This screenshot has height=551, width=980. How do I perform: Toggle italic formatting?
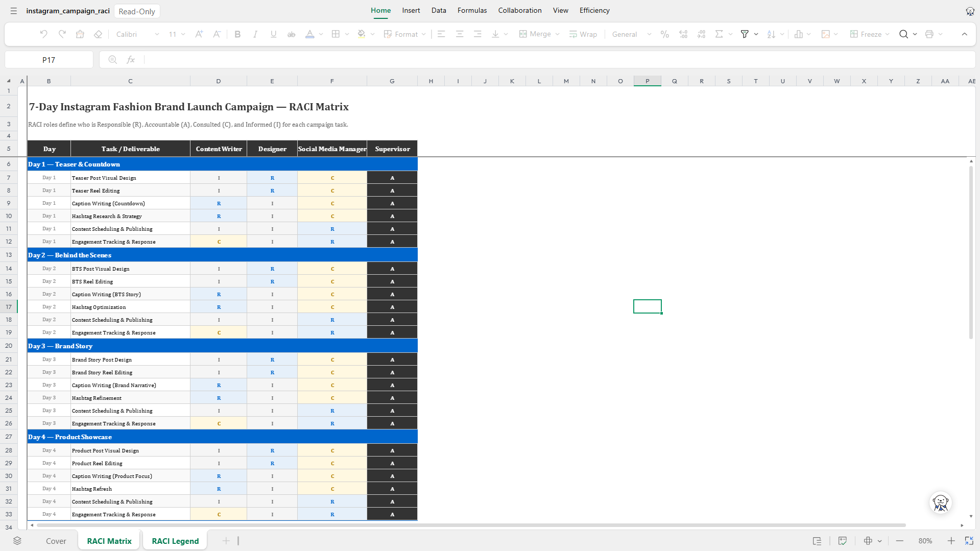[x=255, y=34]
